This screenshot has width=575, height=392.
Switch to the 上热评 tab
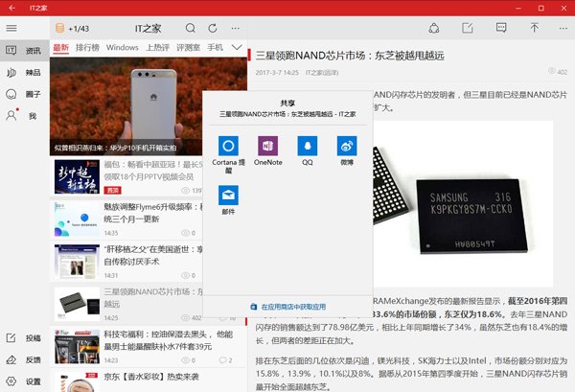tap(158, 48)
